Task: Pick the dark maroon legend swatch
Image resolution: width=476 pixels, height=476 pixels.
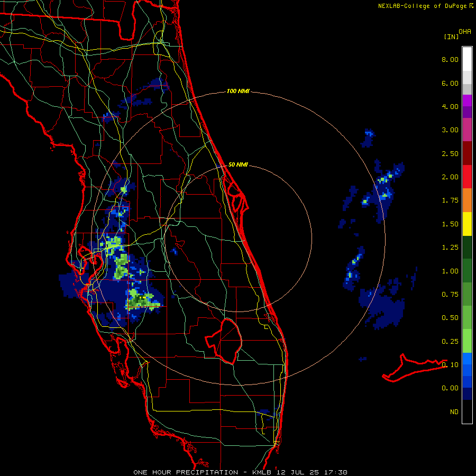Action: coord(467,153)
